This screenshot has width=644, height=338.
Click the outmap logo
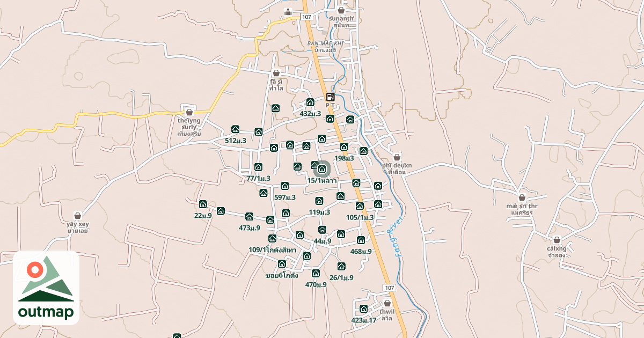tap(46, 288)
